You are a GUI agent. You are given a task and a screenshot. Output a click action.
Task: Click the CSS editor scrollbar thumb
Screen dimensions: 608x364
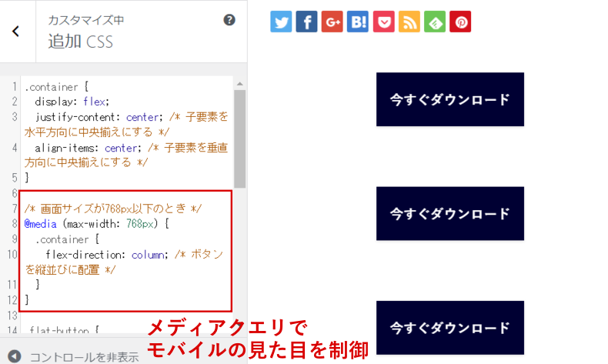(240, 139)
